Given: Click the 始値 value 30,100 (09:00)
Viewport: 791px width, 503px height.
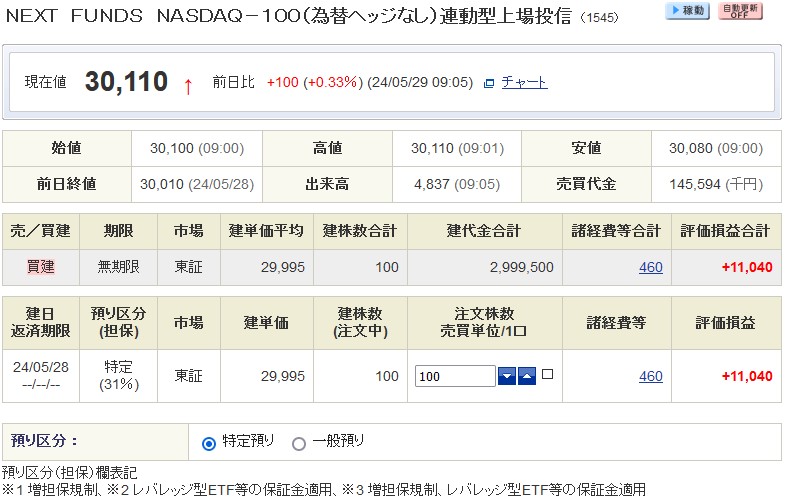Looking at the screenshot, I should 197,148.
